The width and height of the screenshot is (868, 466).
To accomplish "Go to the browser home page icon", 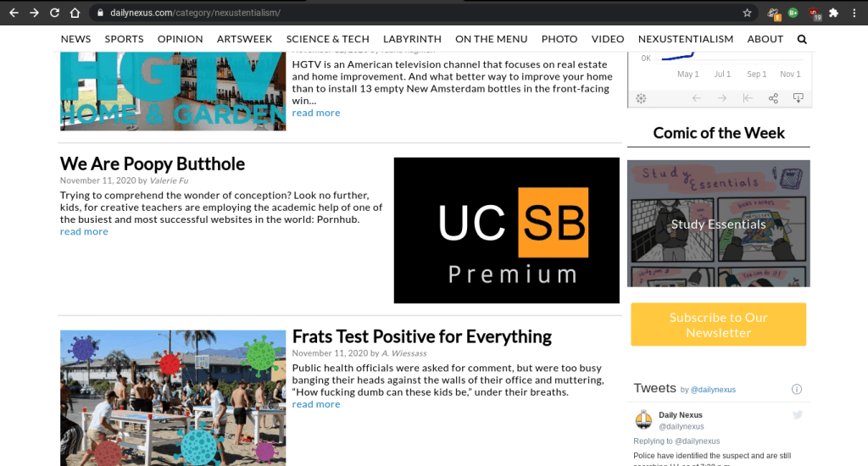I will tap(75, 13).
